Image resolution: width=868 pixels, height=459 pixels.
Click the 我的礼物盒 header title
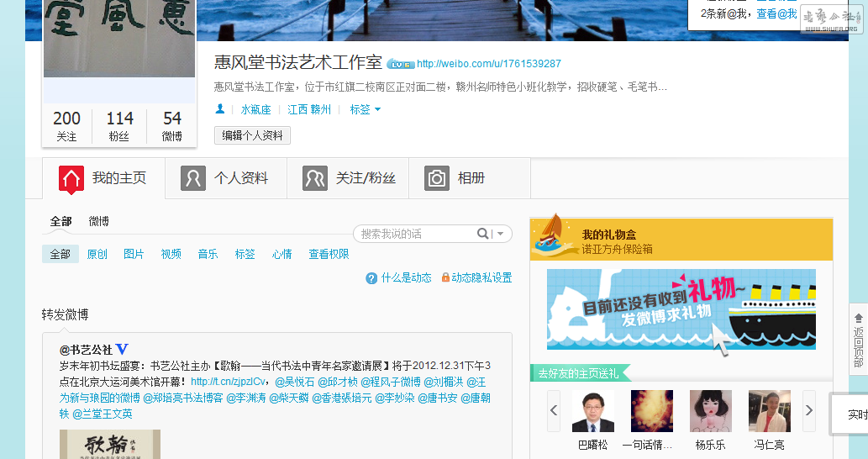pyautogui.click(x=609, y=235)
